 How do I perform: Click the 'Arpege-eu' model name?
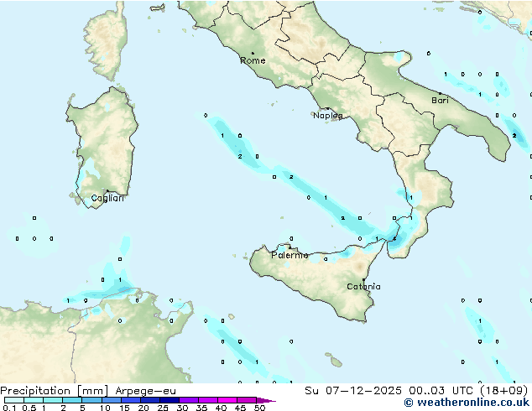tap(145, 391)
